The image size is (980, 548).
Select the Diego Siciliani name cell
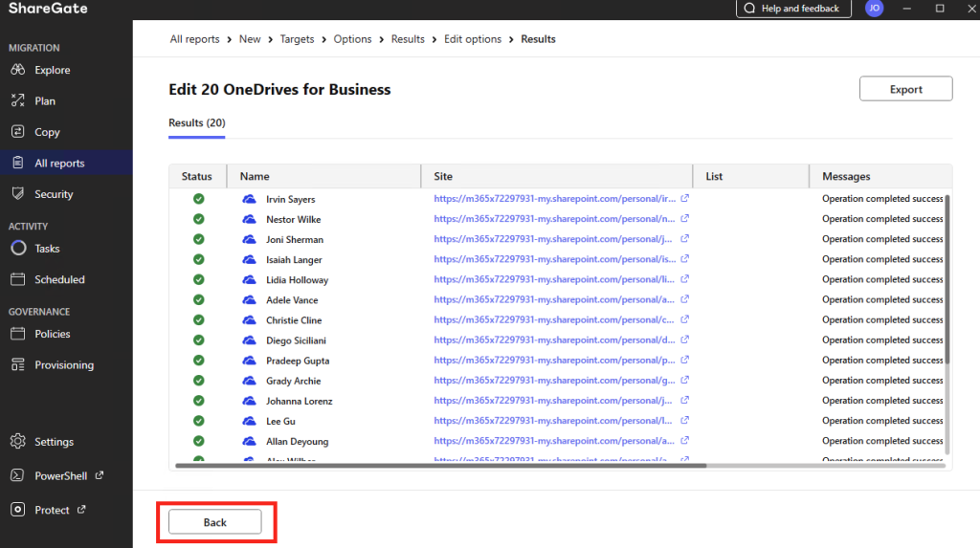coord(296,340)
